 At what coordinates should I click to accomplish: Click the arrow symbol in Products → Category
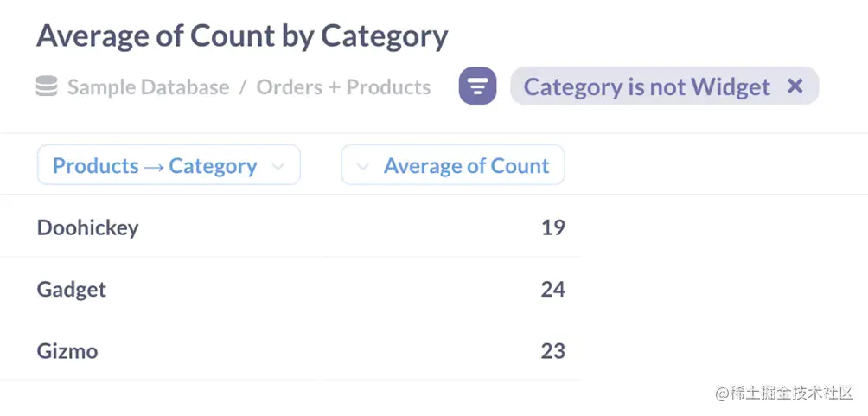[x=154, y=167]
